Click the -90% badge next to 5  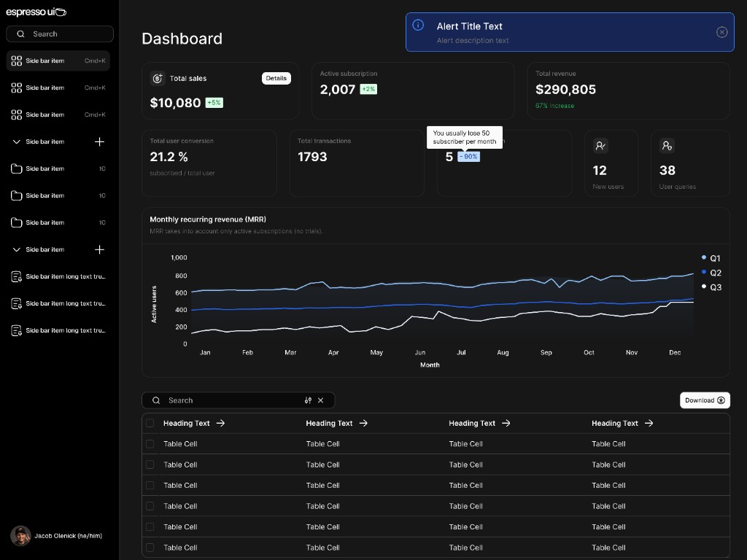(469, 157)
